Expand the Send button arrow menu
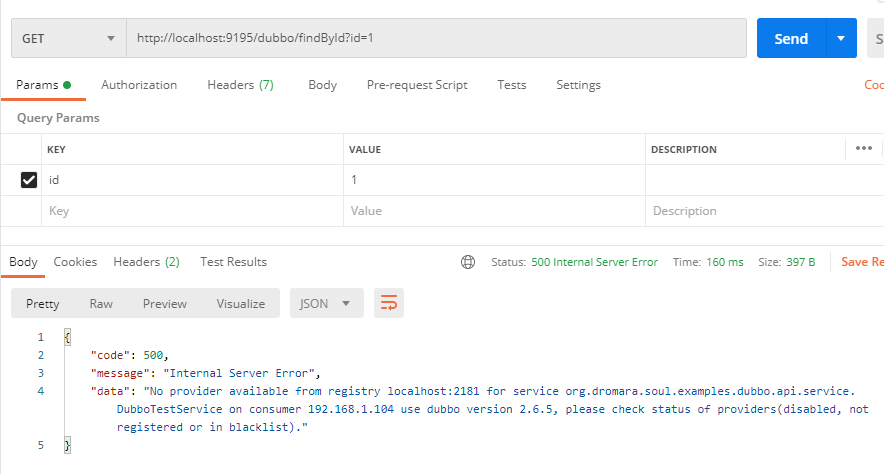Viewport: 884px width, 474px height. click(x=841, y=39)
